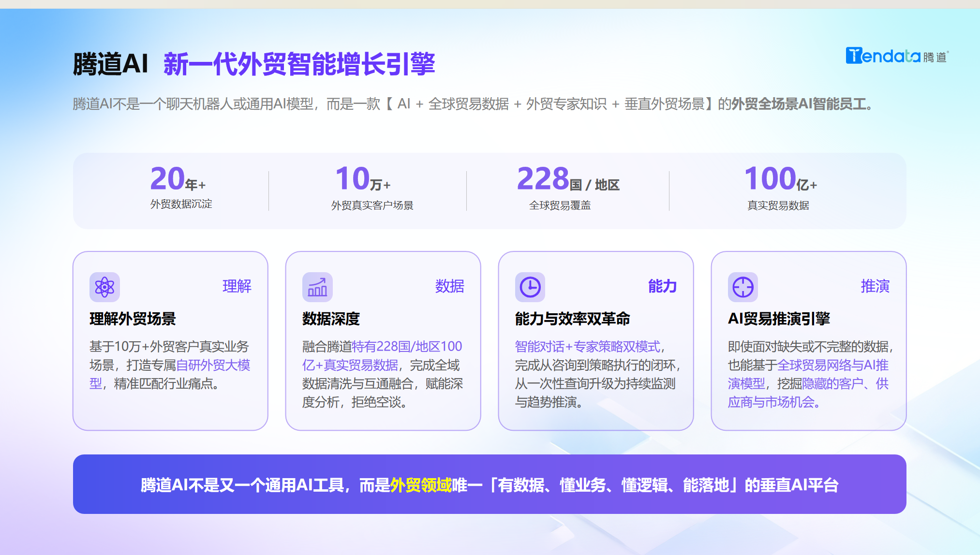Viewport: 980px width, 555px height.
Task: Click the banner phrase 腾道AI不是又一个通用AI工具
Action: tap(242, 485)
